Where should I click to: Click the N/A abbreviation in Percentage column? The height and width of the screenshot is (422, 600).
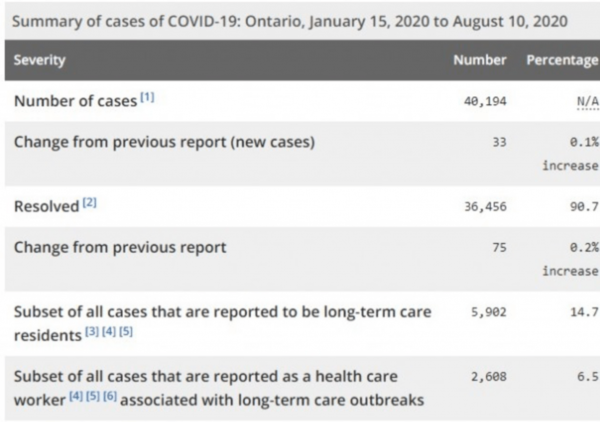(587, 101)
